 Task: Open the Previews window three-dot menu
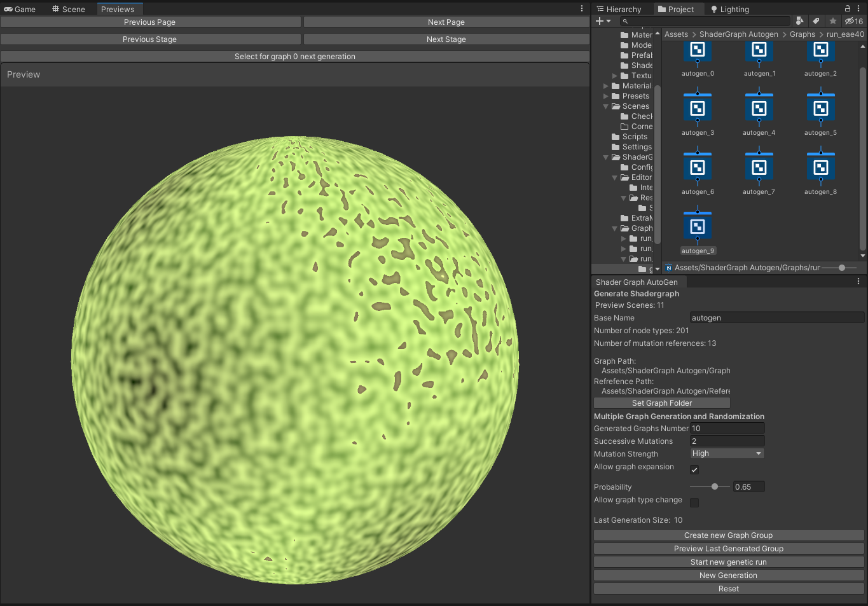tap(582, 9)
